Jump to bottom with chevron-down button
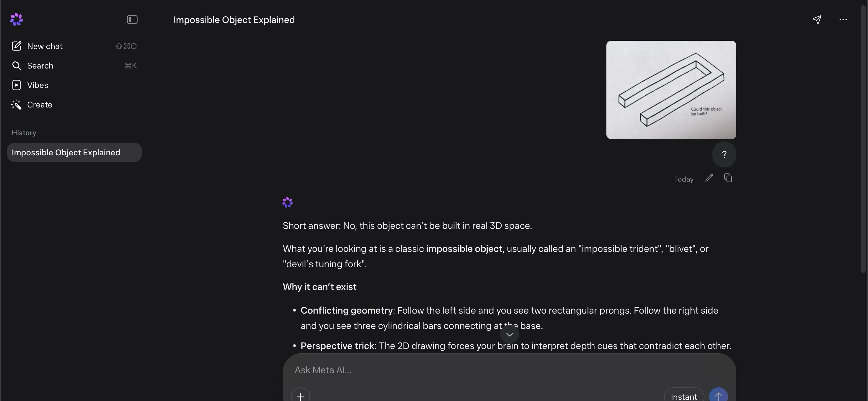The height and width of the screenshot is (401, 868). 510,334
